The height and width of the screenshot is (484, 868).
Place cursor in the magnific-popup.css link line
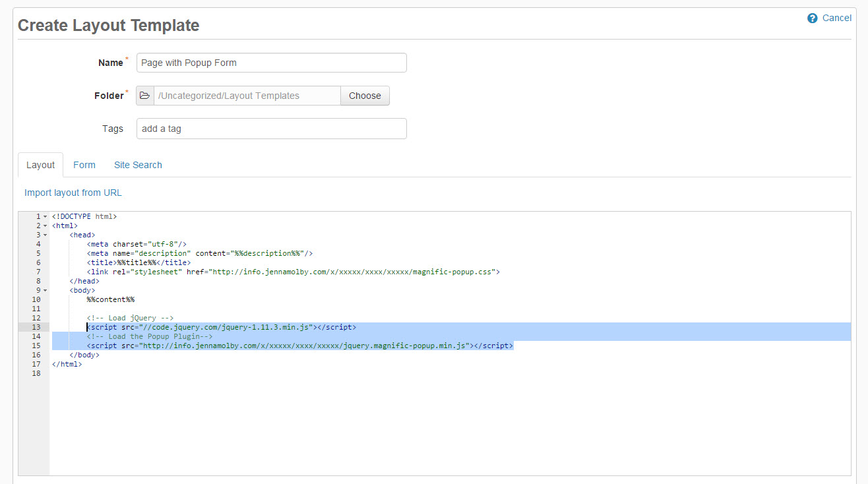coord(293,272)
